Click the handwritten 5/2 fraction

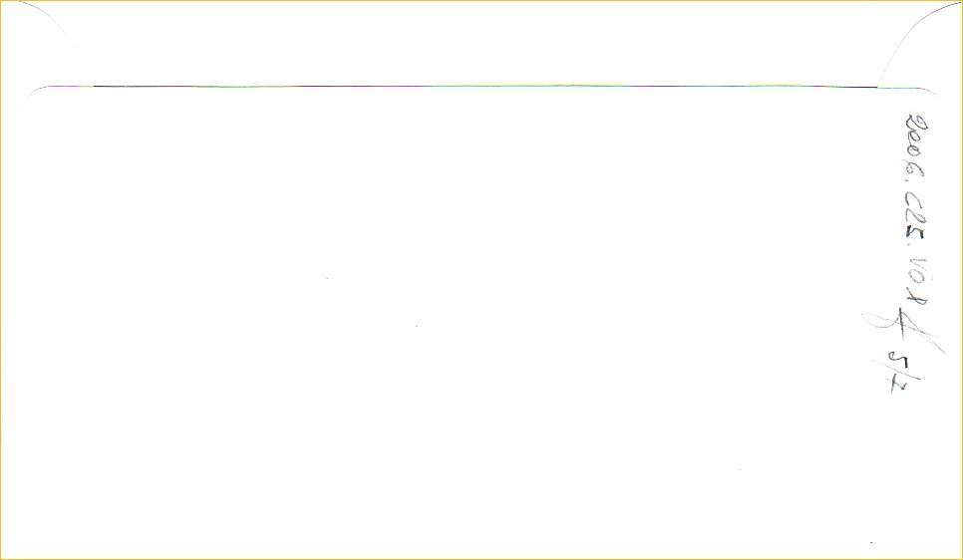pyautogui.click(x=904, y=373)
